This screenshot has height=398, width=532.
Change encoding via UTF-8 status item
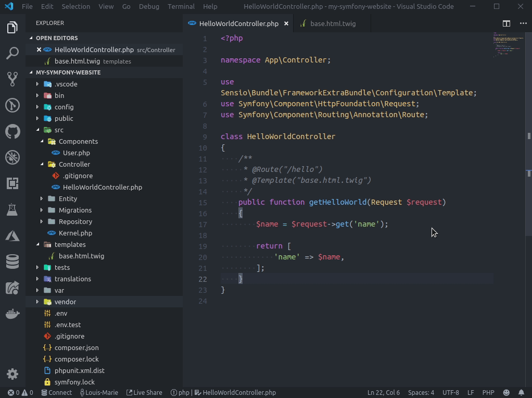[451, 393]
